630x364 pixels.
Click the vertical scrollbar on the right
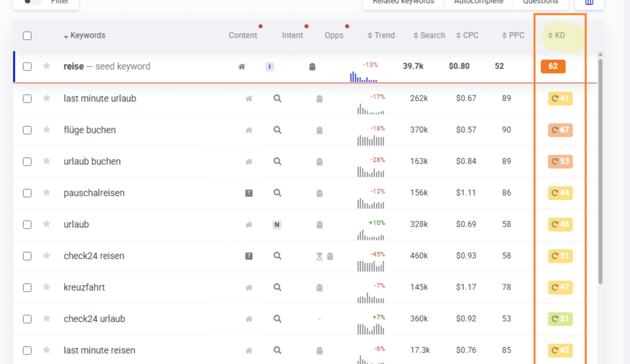(600, 164)
